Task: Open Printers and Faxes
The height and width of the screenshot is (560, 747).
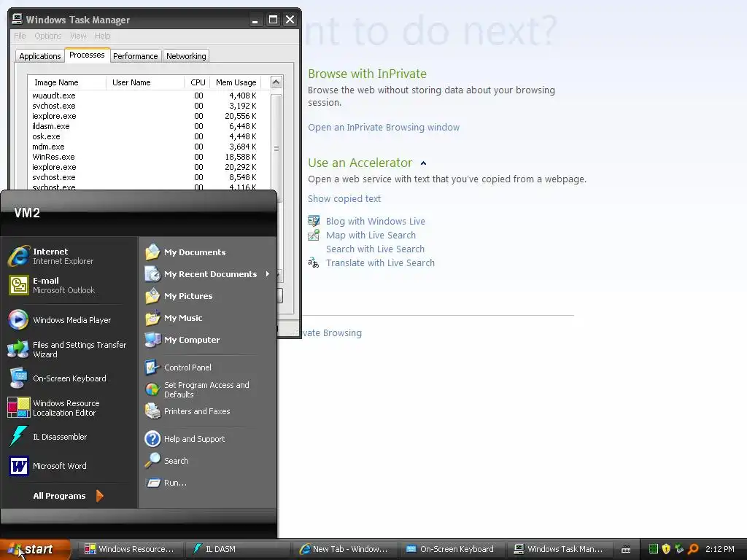Action: 207,411
